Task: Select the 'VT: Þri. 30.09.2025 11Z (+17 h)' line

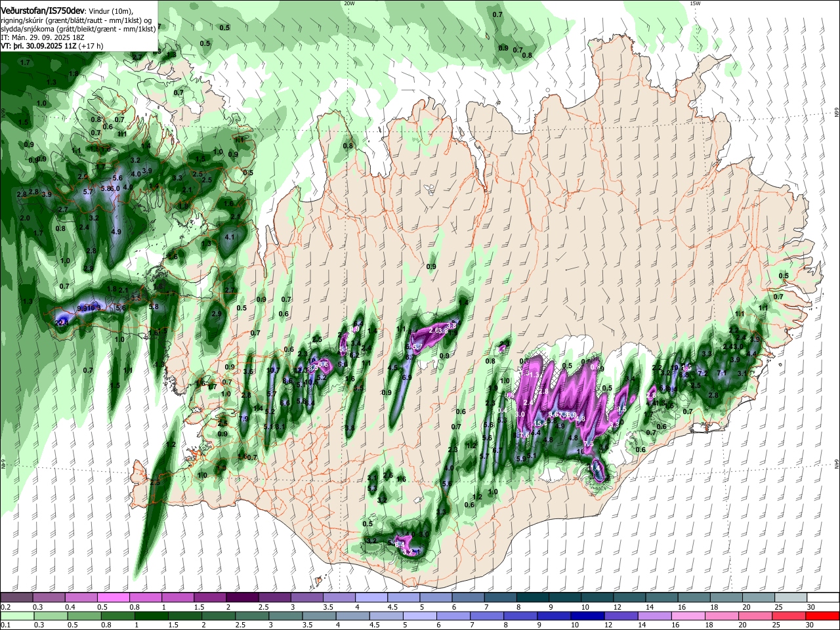Action: [x=52, y=46]
